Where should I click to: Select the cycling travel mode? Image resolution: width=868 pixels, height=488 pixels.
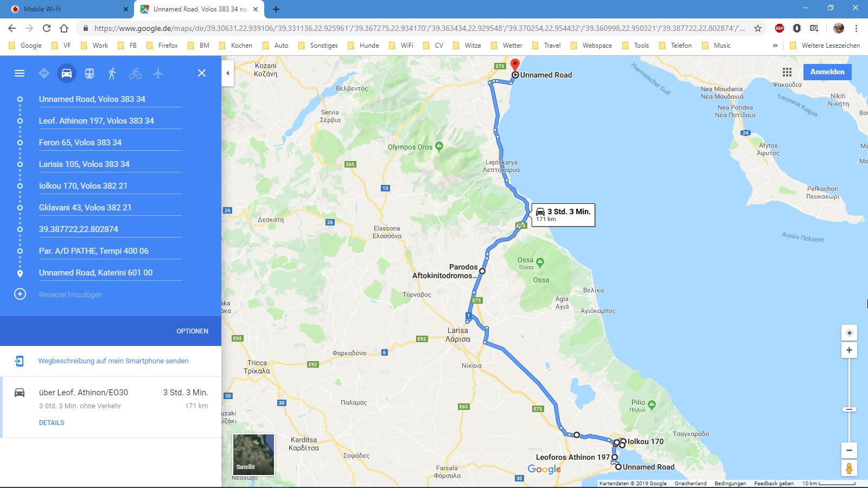[135, 73]
